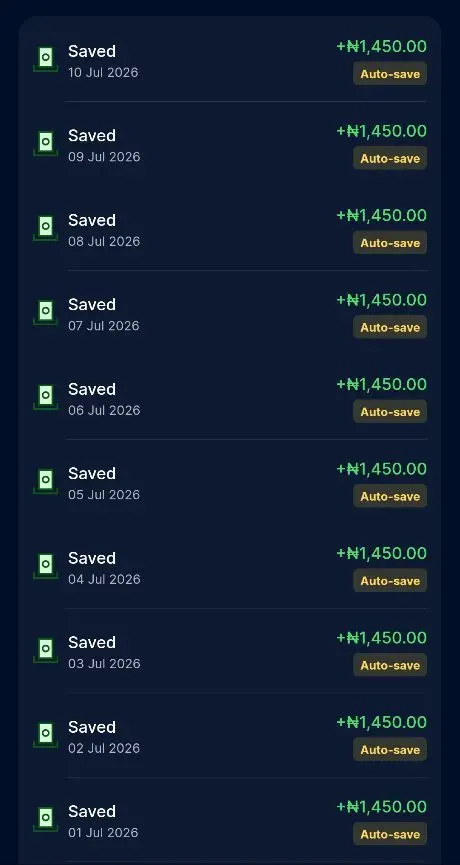Image resolution: width=460 pixels, height=865 pixels.
Task: Open the Saved entry dated 07 Jul 2026
Action: pyautogui.click(x=230, y=313)
